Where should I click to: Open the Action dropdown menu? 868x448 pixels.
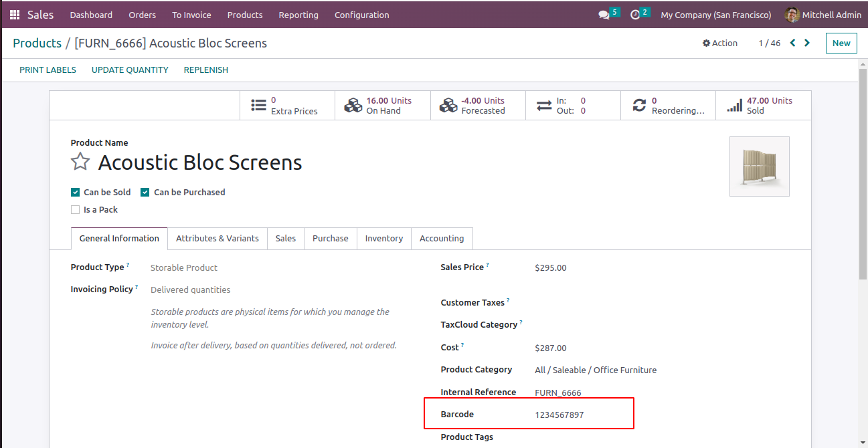tap(720, 43)
